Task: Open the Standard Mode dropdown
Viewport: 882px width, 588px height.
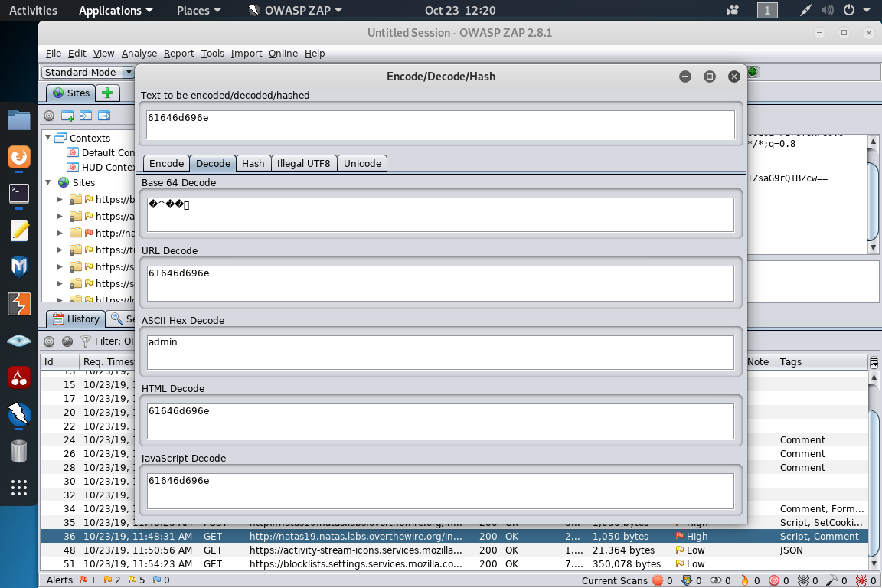Action: pyautogui.click(x=87, y=72)
